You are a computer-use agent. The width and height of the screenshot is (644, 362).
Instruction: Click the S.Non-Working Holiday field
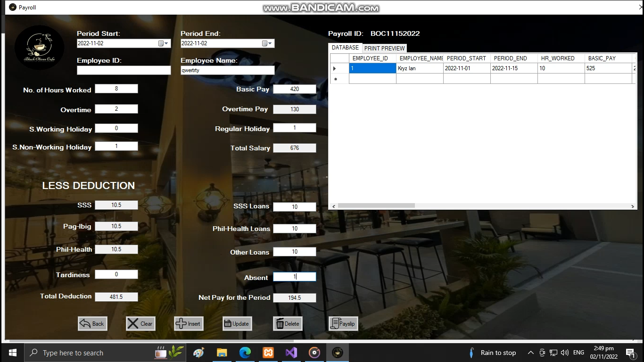click(x=116, y=146)
